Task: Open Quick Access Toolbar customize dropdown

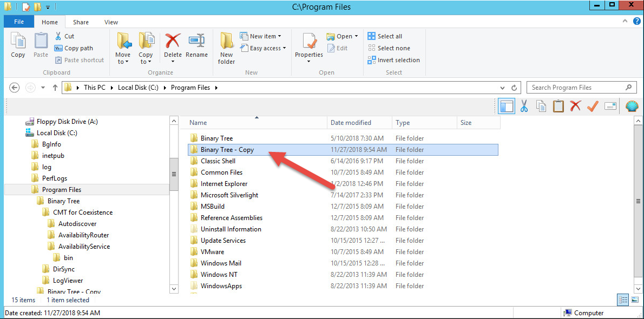Action: click(x=48, y=8)
